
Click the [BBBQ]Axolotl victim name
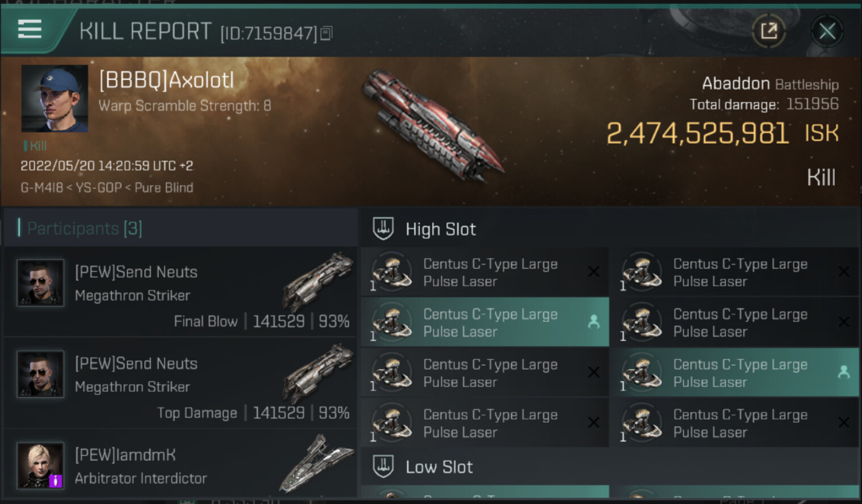[166, 81]
